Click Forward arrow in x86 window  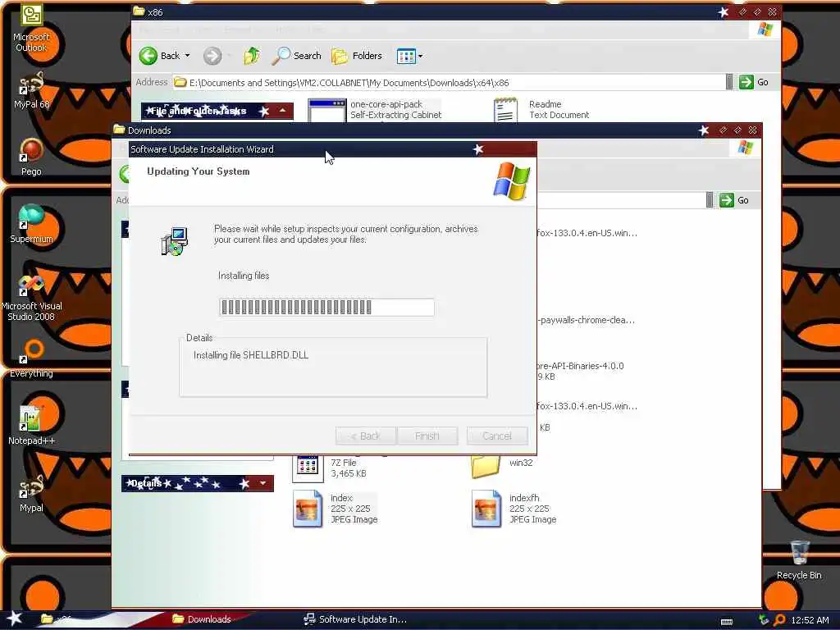pos(212,56)
